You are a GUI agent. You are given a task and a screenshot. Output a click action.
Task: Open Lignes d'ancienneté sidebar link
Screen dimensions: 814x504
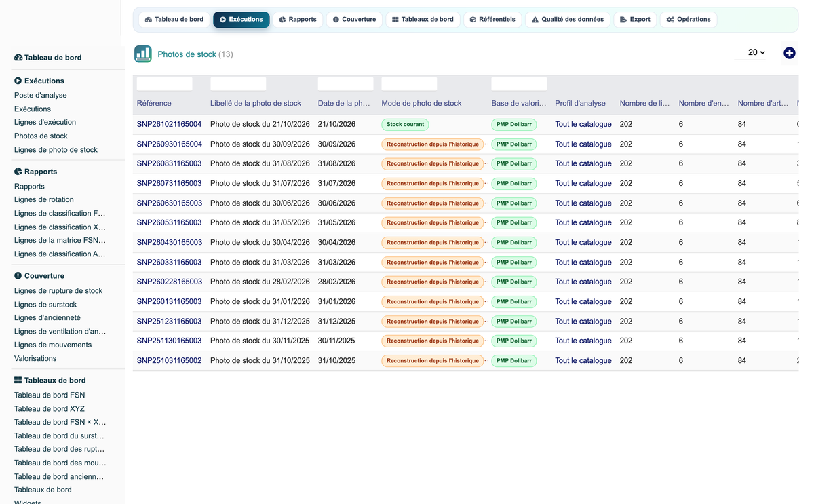[47, 318]
